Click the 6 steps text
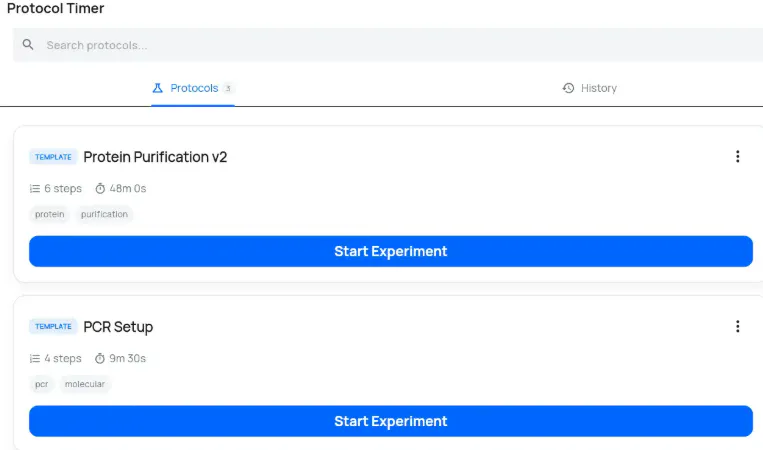 tap(63, 188)
